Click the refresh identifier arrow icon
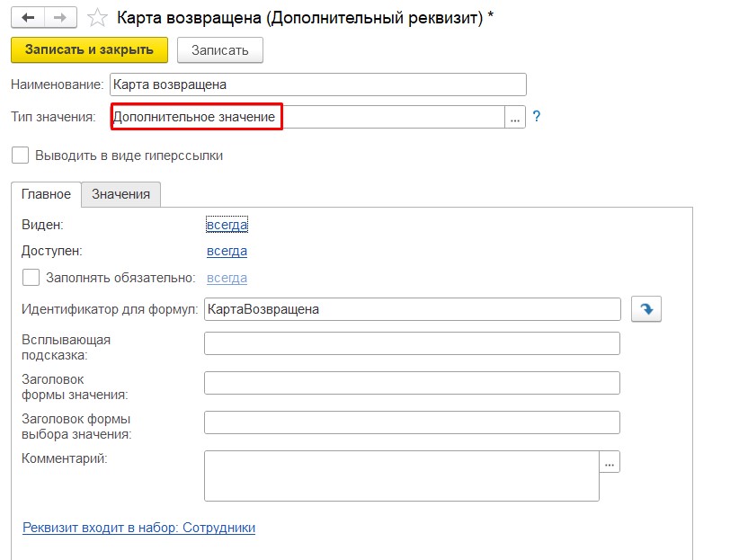This screenshot has height=560, width=730. 646,309
